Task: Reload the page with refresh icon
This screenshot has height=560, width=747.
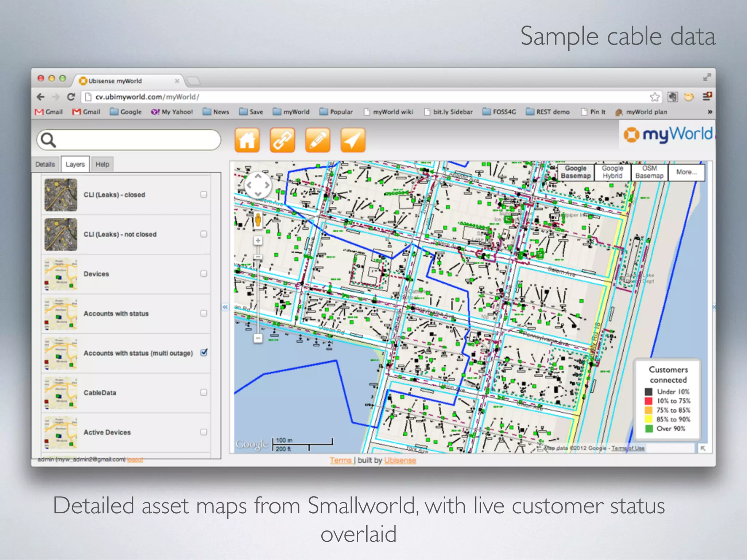Action: pyautogui.click(x=71, y=97)
